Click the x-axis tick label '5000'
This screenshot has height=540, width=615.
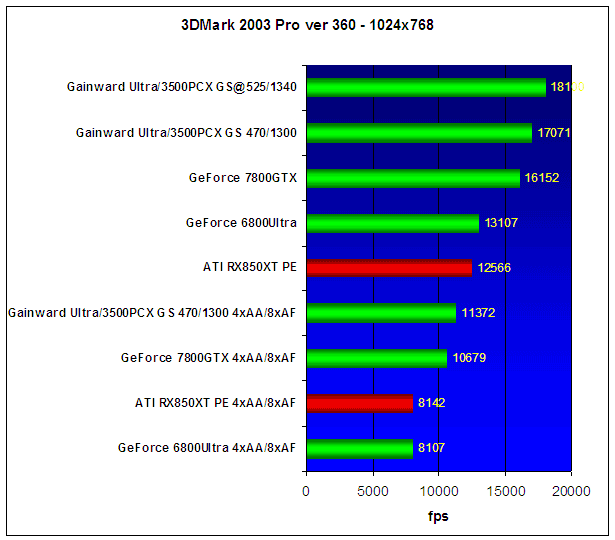click(373, 491)
